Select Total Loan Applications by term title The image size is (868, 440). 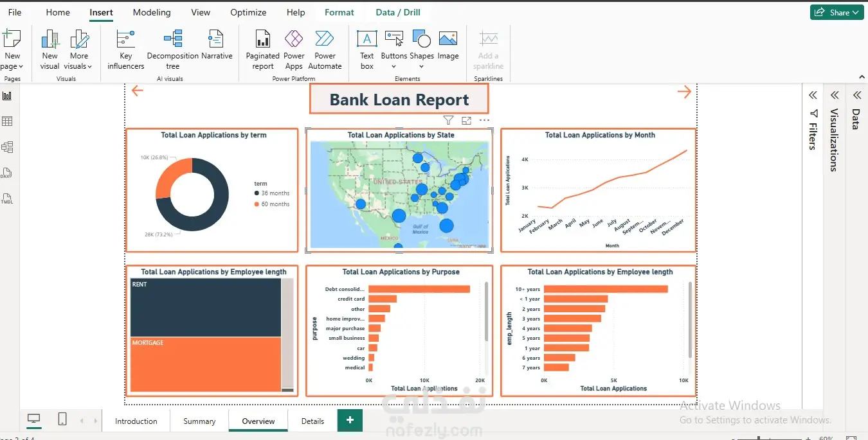(x=213, y=135)
